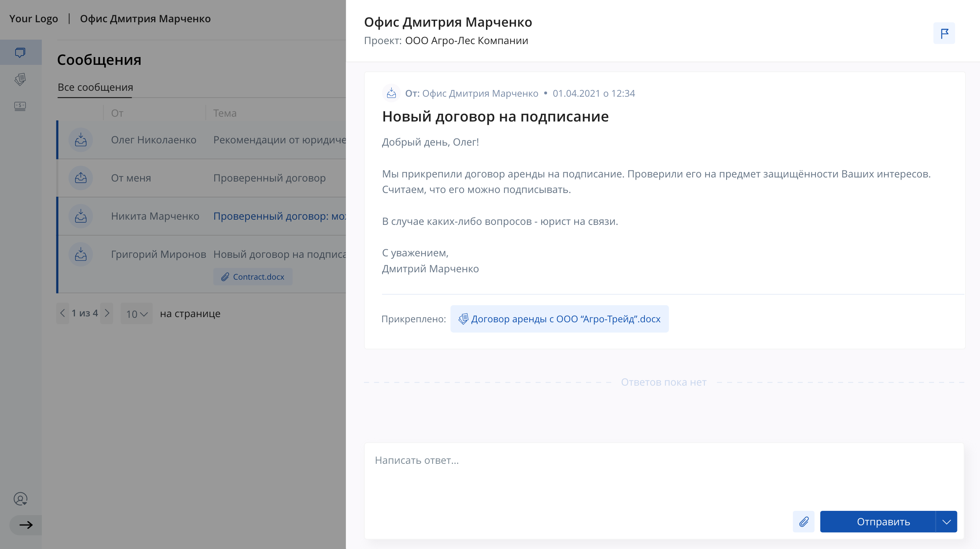Click the incoming icon of Григорий Миронов row
This screenshot has height=549, width=980.
tap(81, 254)
